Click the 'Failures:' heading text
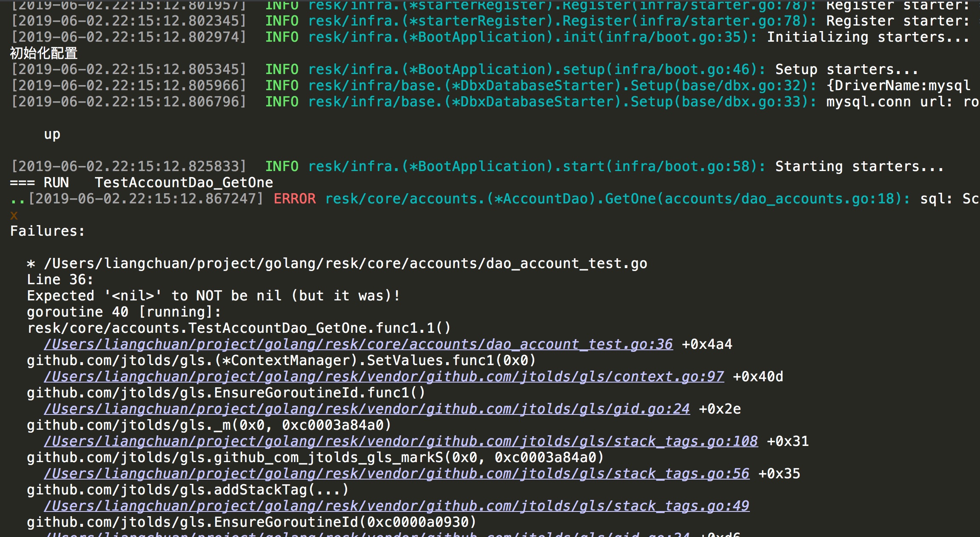The image size is (980, 537). point(48,231)
